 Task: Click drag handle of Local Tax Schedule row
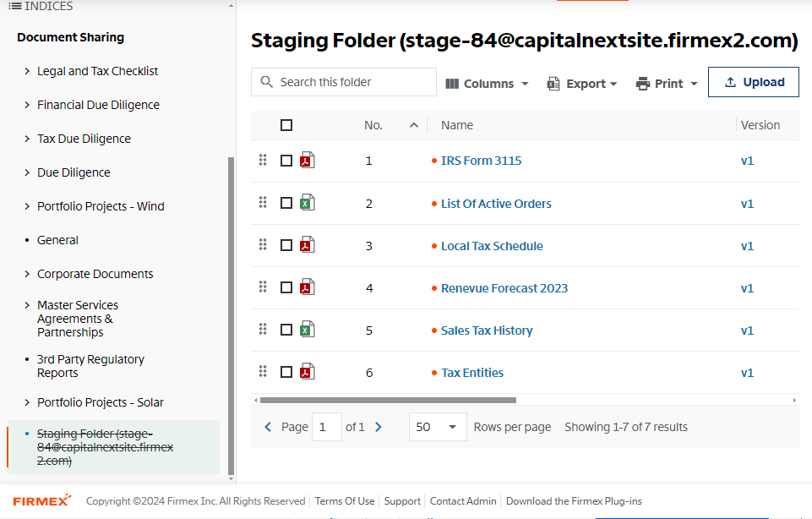[x=263, y=244]
